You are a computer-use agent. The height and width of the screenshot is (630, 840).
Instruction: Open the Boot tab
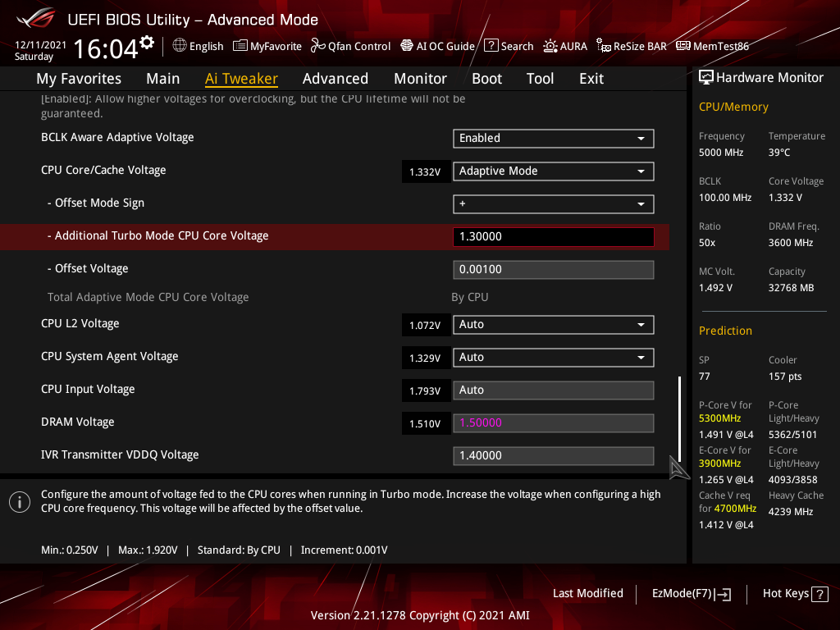pyautogui.click(x=487, y=79)
